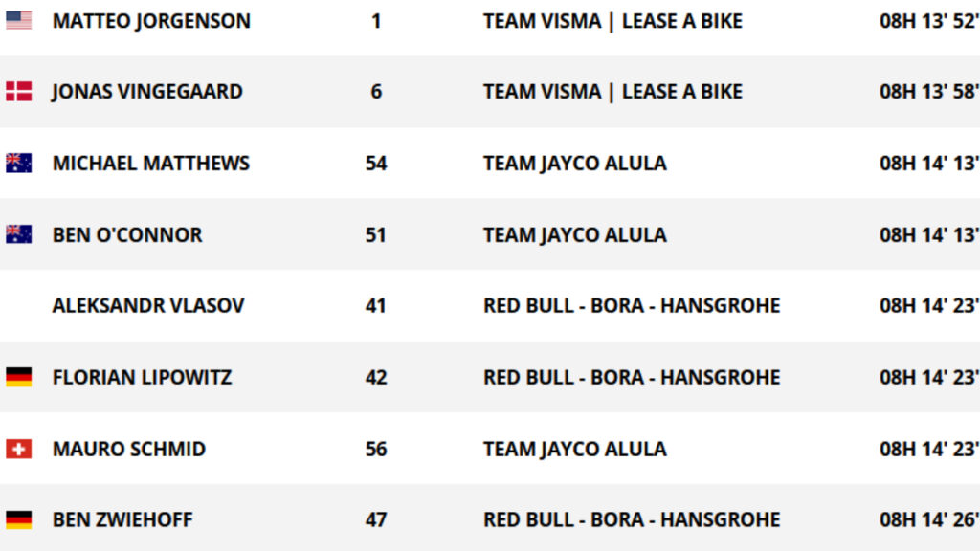Click the Swiss flag beside Mauro Schmid

(x=19, y=449)
